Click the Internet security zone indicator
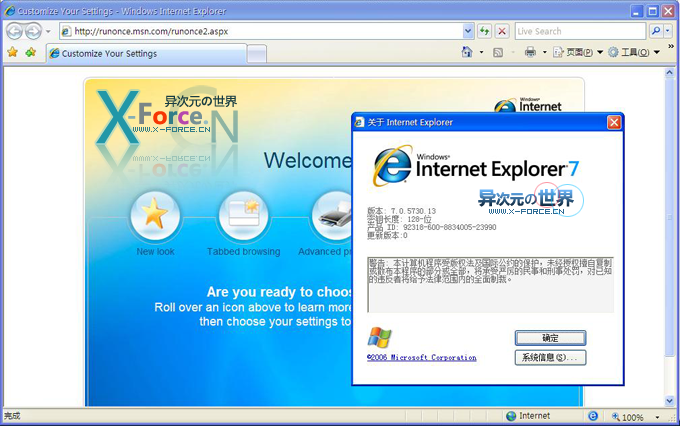Image resolution: width=680 pixels, height=426 pixels. click(528, 416)
